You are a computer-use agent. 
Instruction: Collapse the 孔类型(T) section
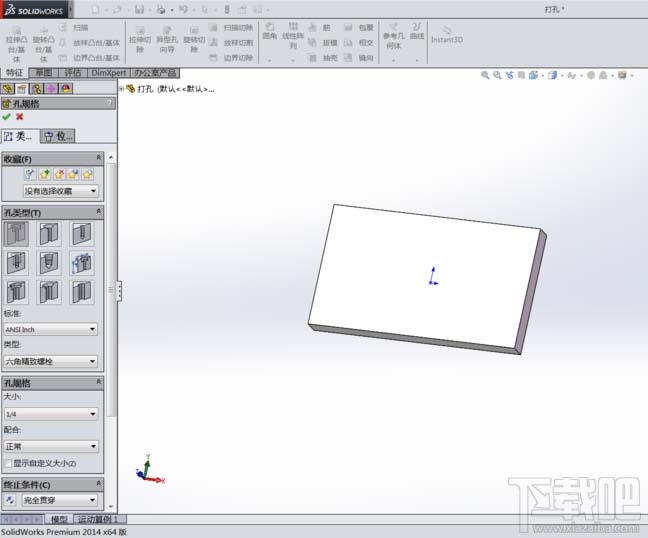click(98, 211)
